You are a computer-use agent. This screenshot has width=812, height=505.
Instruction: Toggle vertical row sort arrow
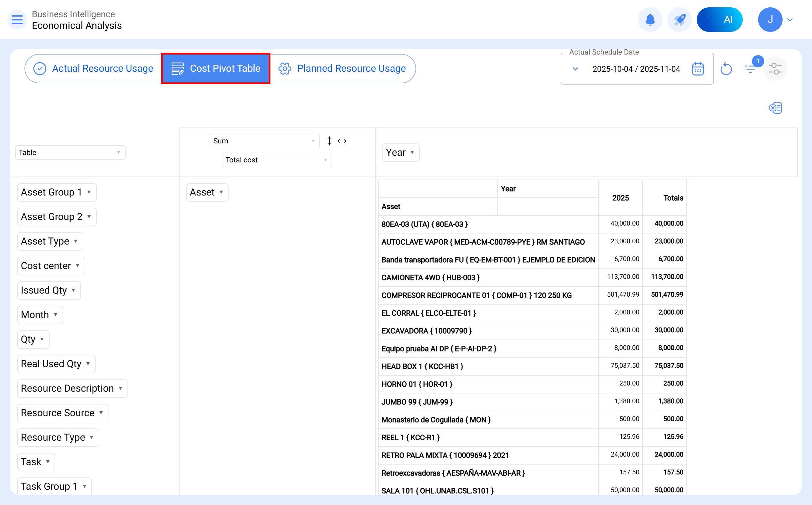(x=329, y=141)
